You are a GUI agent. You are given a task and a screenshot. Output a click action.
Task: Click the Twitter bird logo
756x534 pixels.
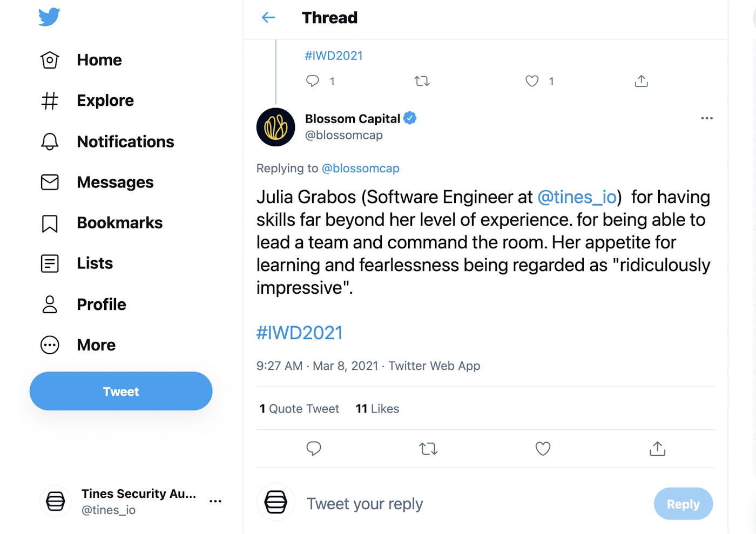(49, 17)
